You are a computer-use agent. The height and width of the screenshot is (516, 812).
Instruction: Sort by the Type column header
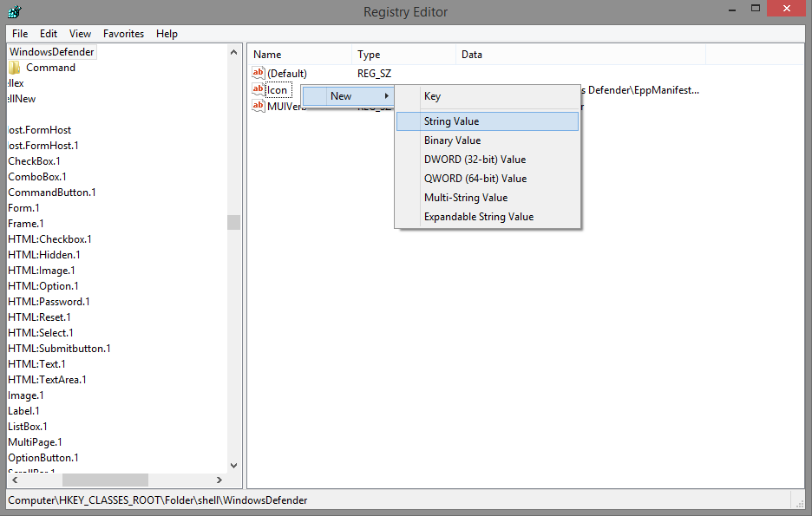point(404,55)
